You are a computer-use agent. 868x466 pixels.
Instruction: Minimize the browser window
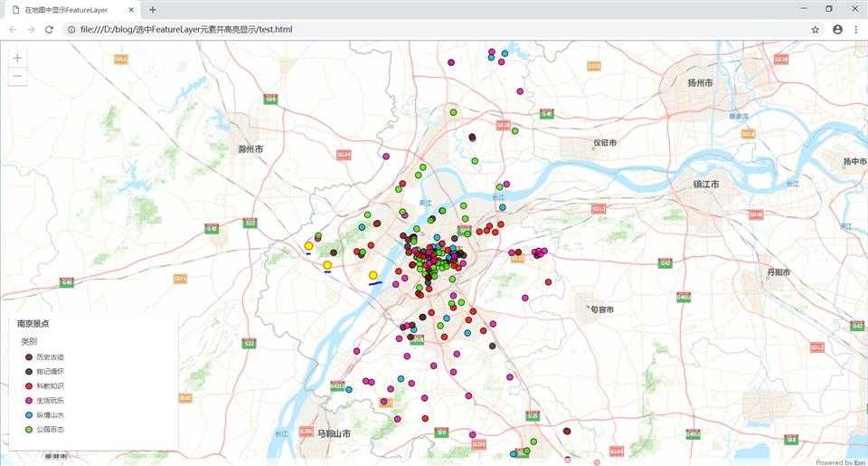804,9
